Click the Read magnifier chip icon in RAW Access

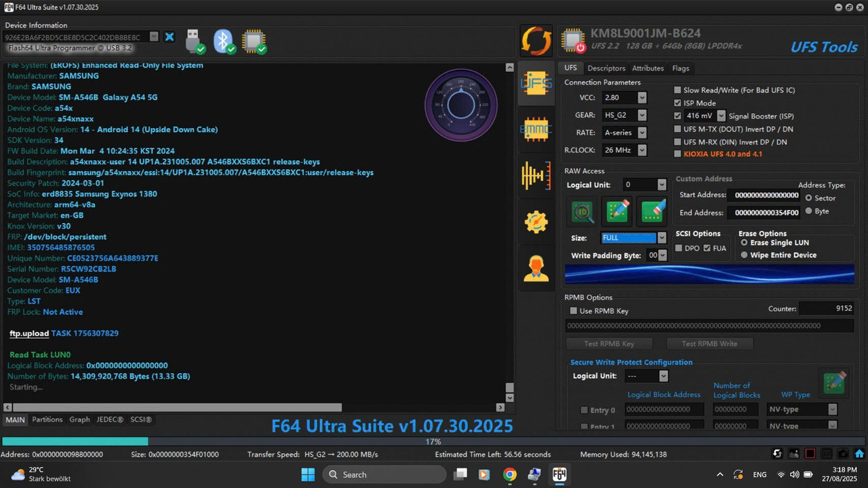coord(583,211)
